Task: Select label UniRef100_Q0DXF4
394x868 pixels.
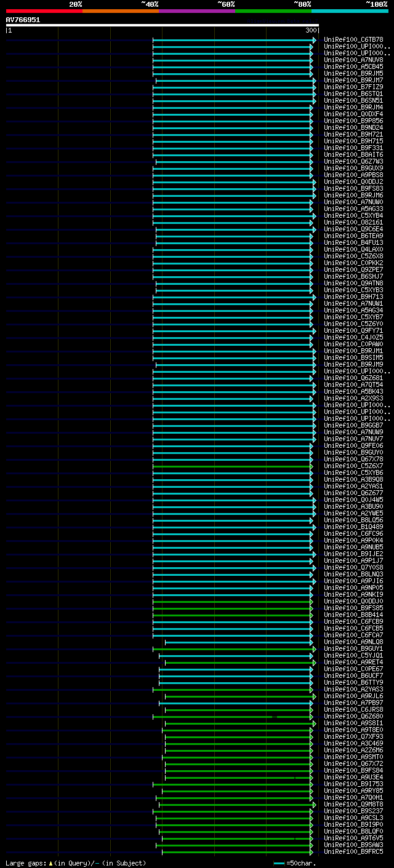Action: click(353, 114)
